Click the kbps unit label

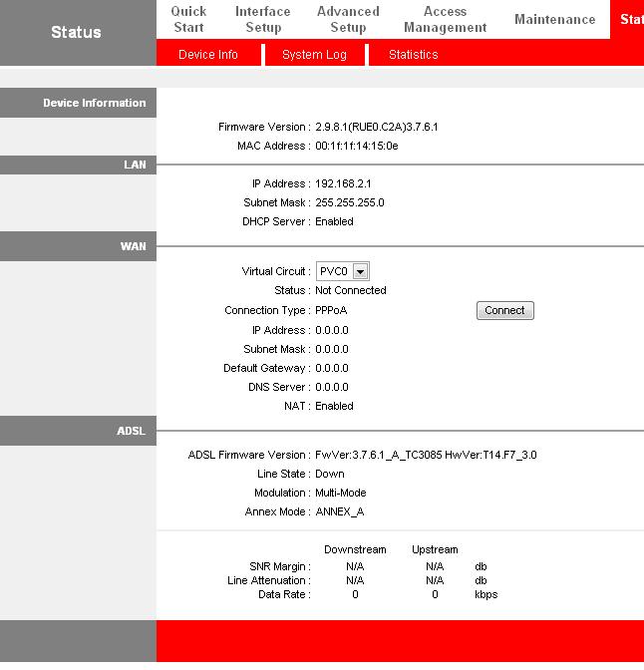pyautogui.click(x=485, y=595)
